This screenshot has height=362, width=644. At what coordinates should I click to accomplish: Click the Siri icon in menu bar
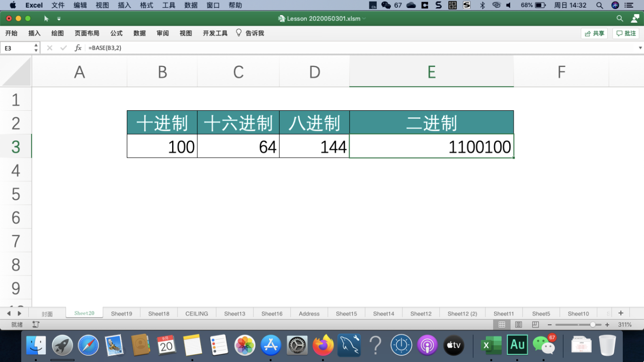tap(615, 6)
